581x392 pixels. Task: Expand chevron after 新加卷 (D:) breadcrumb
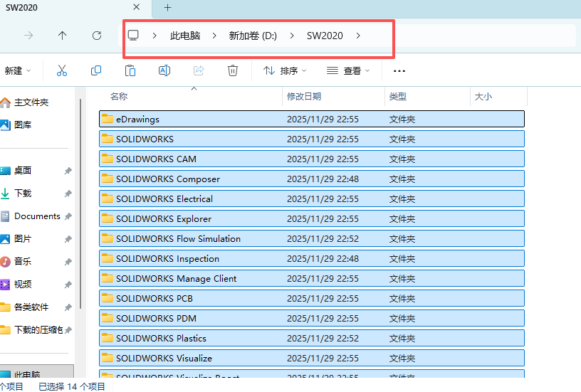[x=292, y=36]
